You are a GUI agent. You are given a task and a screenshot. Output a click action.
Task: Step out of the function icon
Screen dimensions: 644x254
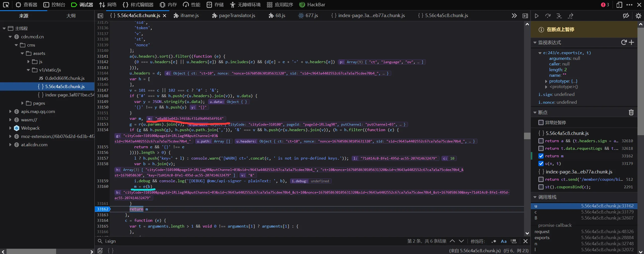click(571, 16)
